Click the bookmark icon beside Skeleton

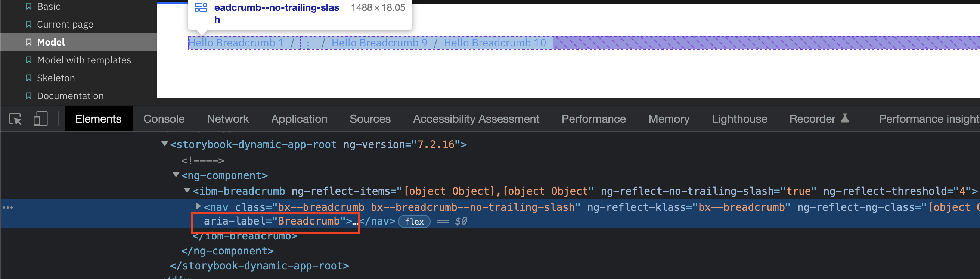coord(28,78)
